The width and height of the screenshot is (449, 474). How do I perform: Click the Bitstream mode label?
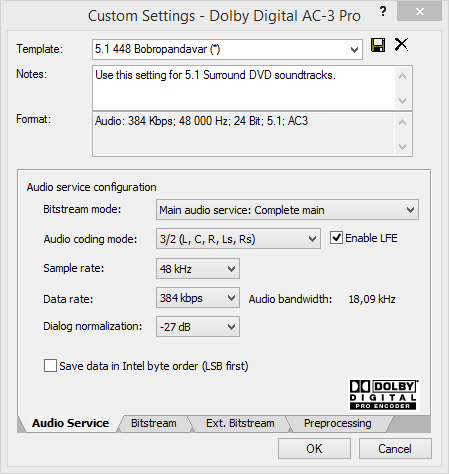[x=82, y=209]
